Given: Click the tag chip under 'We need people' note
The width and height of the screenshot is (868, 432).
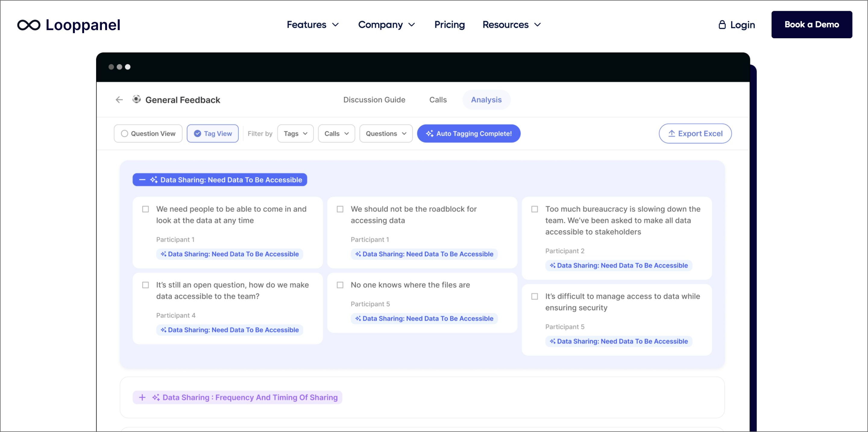Looking at the screenshot, I should tap(230, 254).
